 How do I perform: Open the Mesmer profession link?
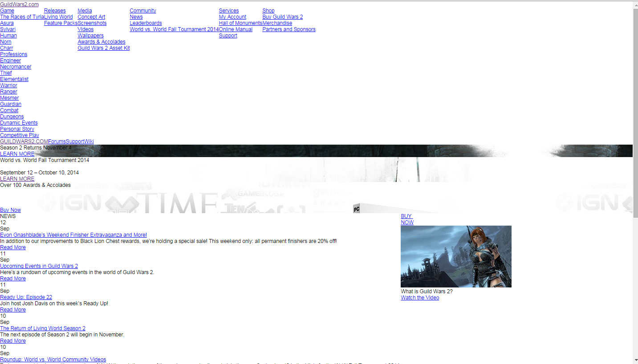click(x=9, y=98)
